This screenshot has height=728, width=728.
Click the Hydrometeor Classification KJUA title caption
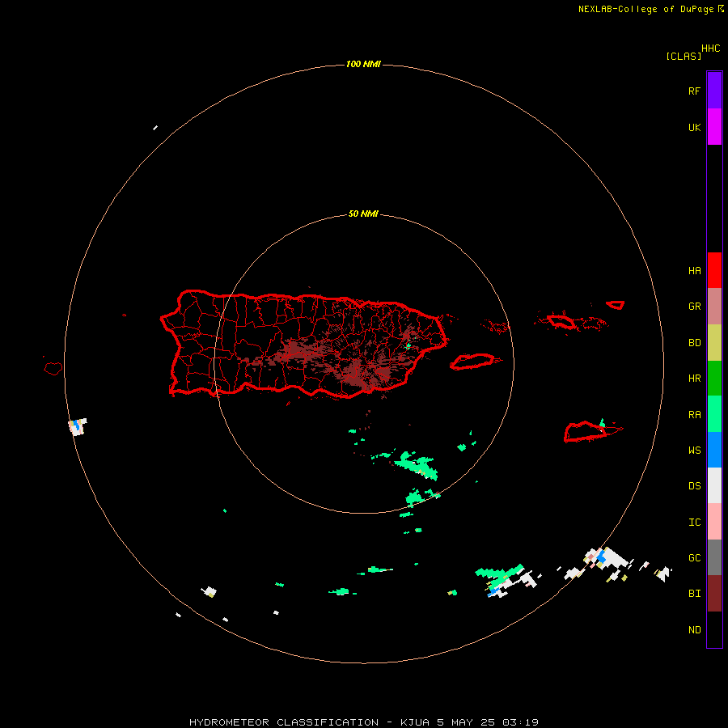point(363,722)
